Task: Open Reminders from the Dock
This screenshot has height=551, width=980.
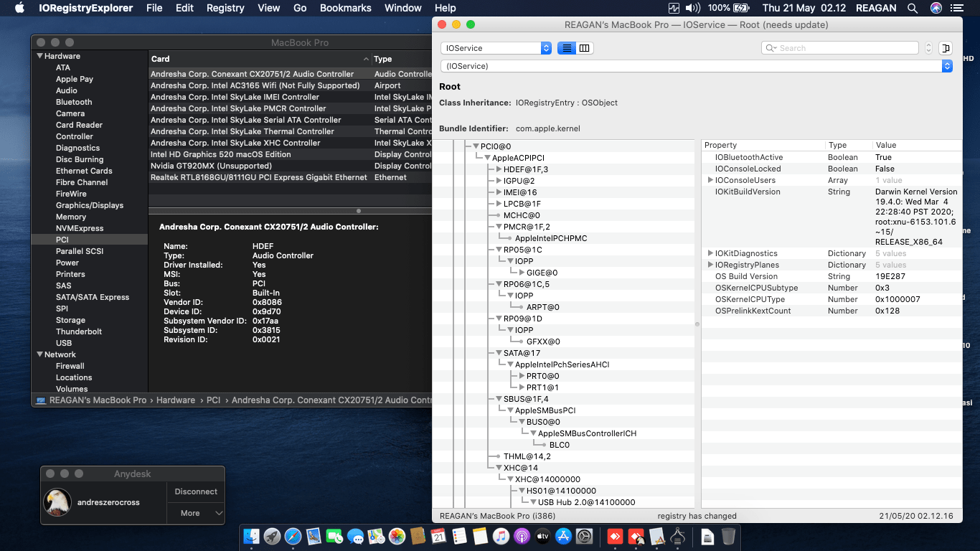Action: (x=459, y=536)
